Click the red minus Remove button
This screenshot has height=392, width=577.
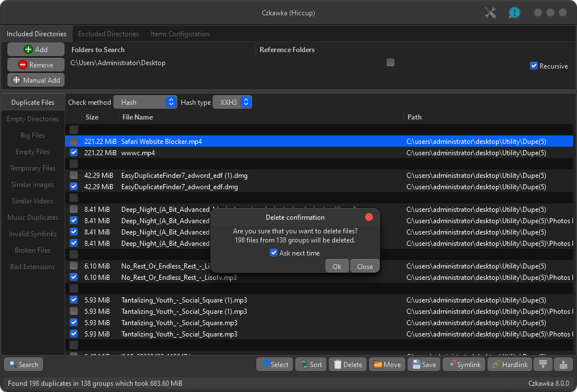pos(36,65)
